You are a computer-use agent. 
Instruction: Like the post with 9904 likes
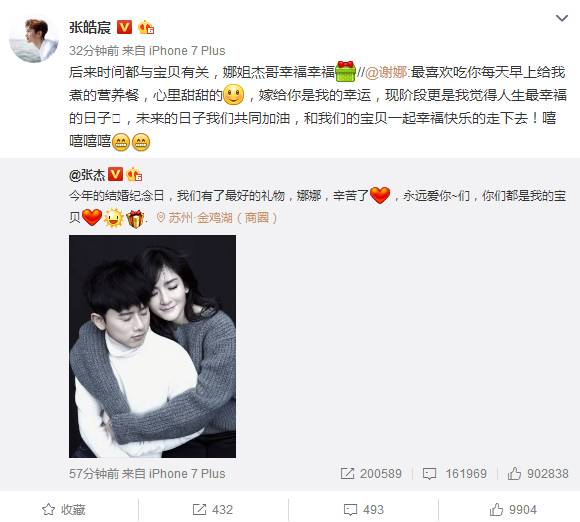[513, 509]
